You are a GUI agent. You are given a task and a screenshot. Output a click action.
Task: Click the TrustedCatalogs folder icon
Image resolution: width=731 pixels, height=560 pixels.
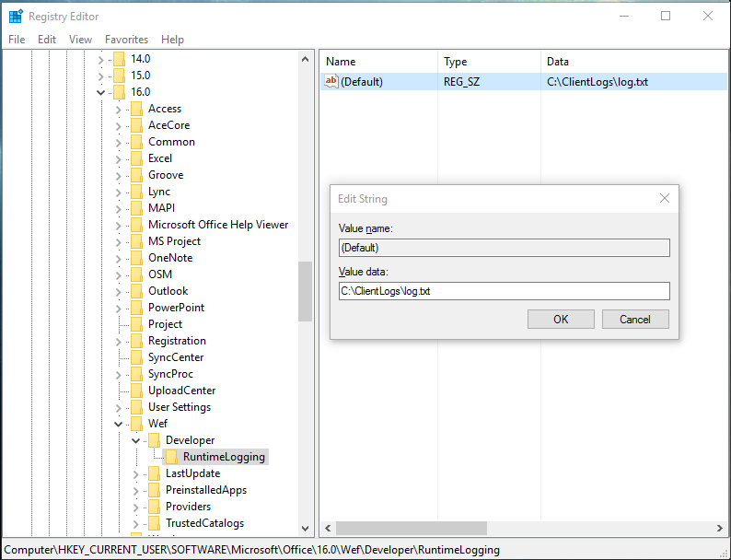[x=154, y=523]
